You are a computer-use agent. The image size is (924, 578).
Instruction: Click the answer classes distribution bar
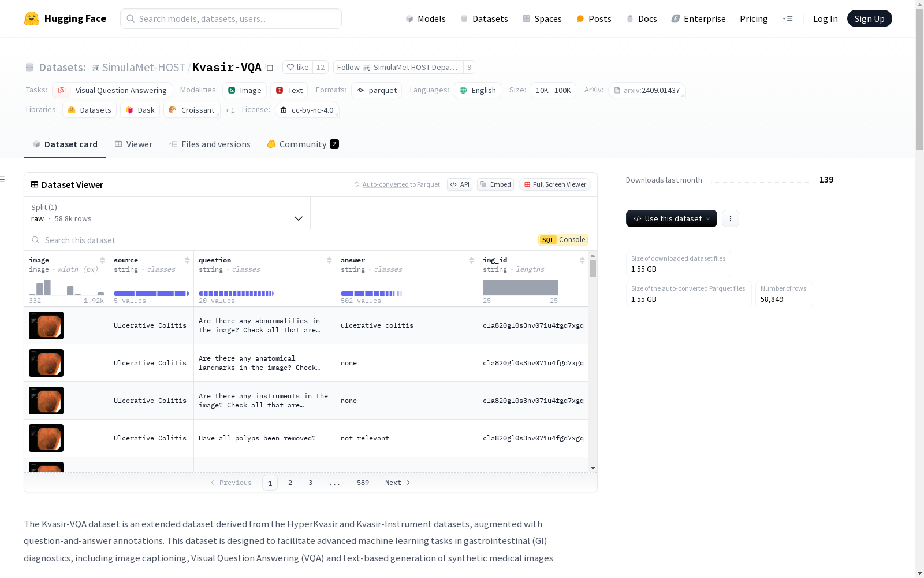371,294
